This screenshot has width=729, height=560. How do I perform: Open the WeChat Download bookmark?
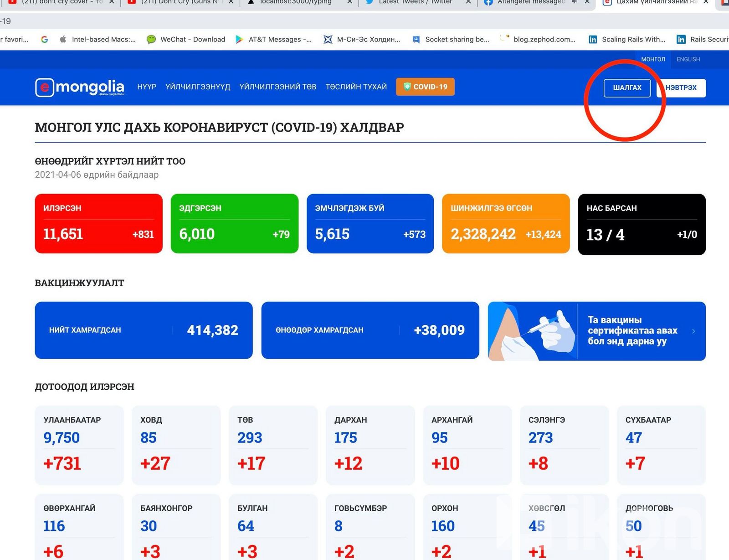pyautogui.click(x=186, y=39)
